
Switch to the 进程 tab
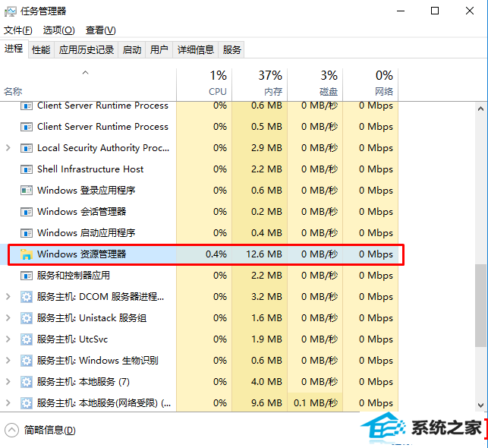(x=14, y=49)
